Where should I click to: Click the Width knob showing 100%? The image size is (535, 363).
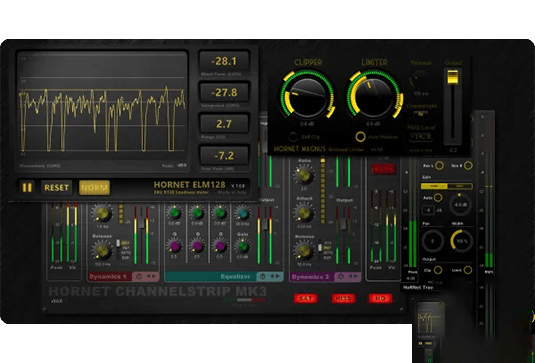click(x=462, y=241)
